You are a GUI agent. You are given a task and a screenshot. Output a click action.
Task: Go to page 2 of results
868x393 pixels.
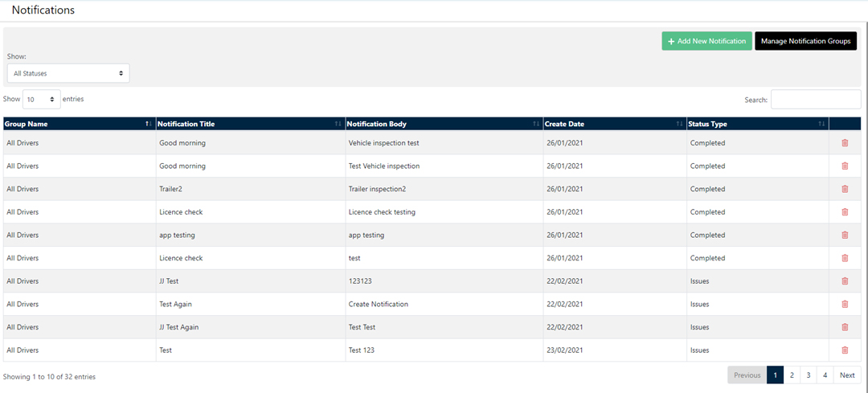point(792,375)
